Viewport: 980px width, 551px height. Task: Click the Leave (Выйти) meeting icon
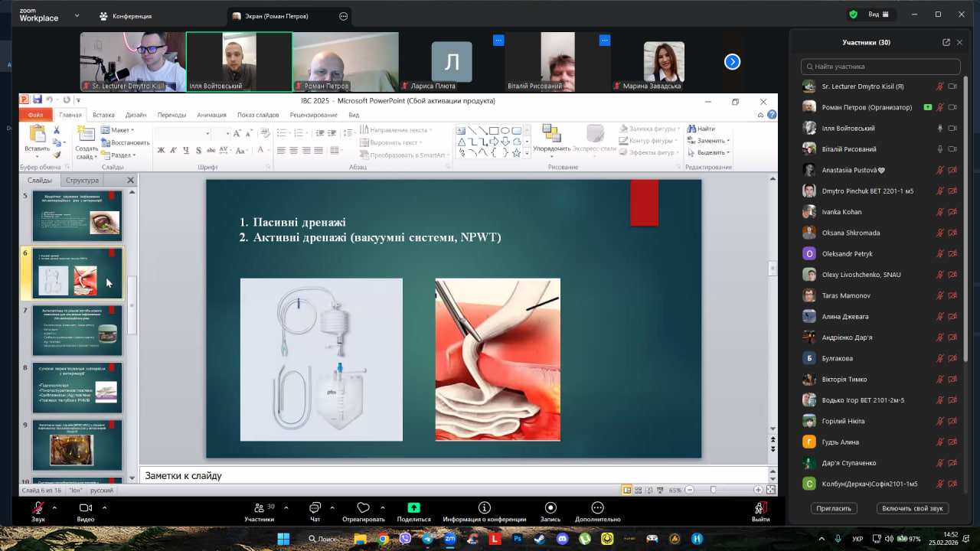point(760,508)
